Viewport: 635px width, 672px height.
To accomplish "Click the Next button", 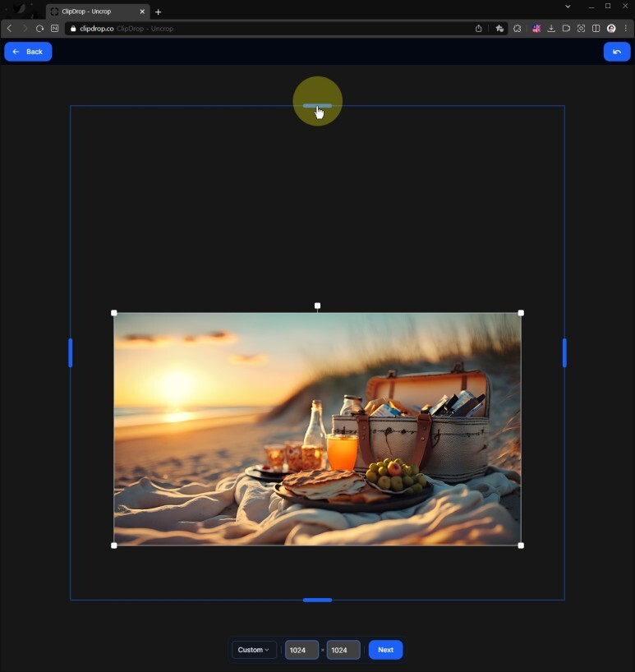I will (x=385, y=650).
